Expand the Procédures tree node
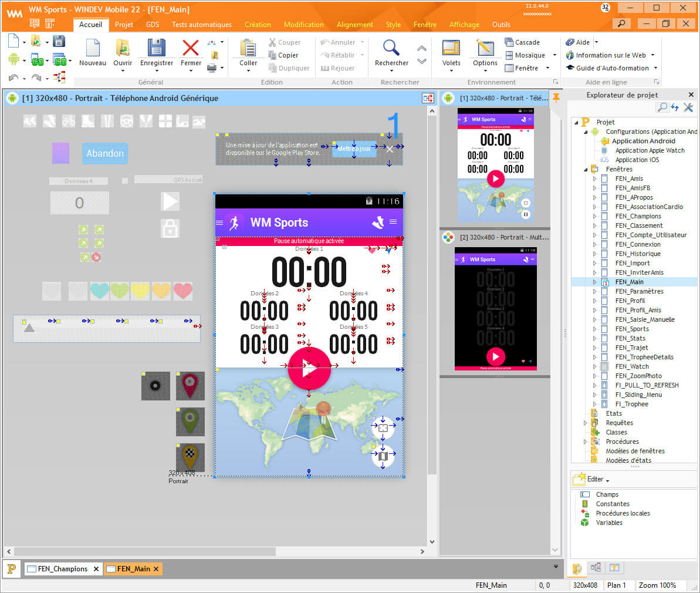The width and height of the screenshot is (700, 593). 585,442
